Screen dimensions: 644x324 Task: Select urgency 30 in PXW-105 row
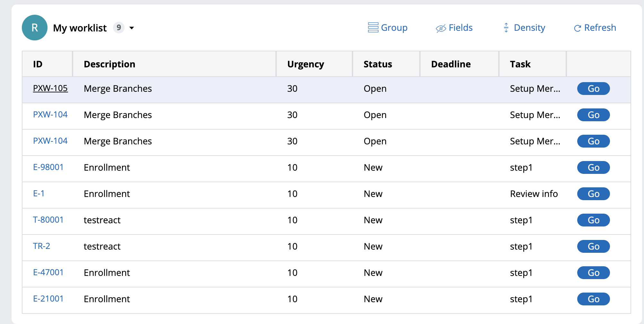point(292,89)
